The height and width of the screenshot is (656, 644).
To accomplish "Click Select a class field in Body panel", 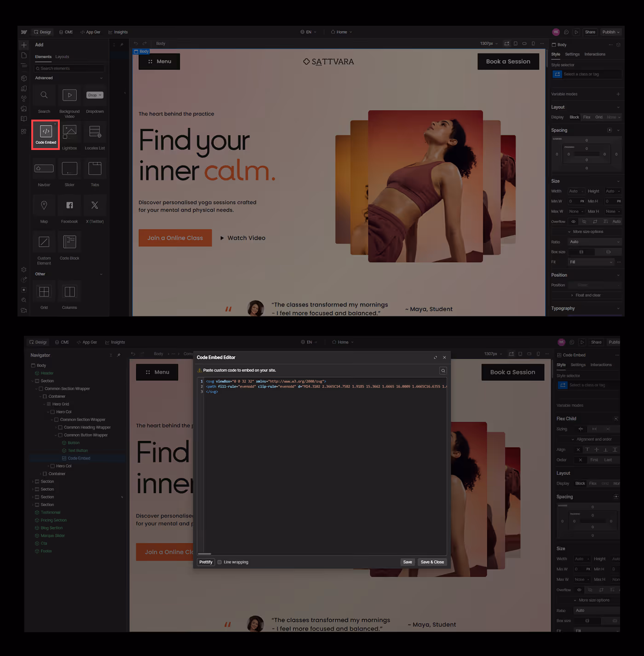I will click(587, 74).
